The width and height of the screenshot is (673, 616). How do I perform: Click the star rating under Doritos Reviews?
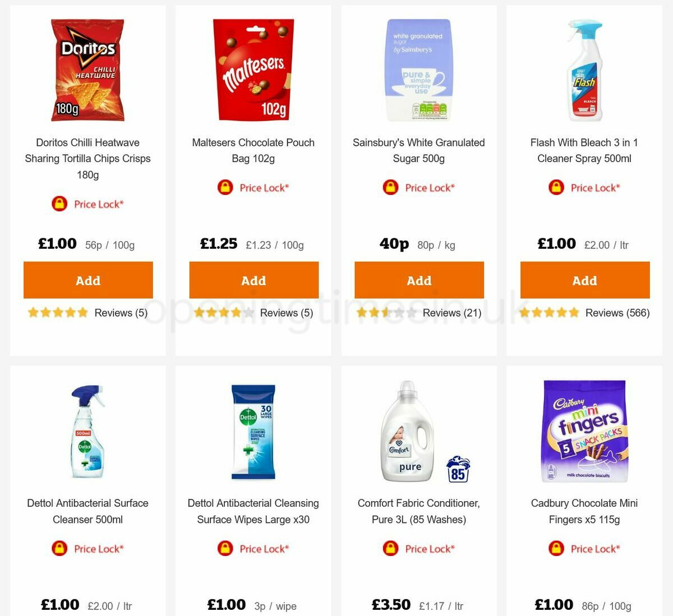57,313
